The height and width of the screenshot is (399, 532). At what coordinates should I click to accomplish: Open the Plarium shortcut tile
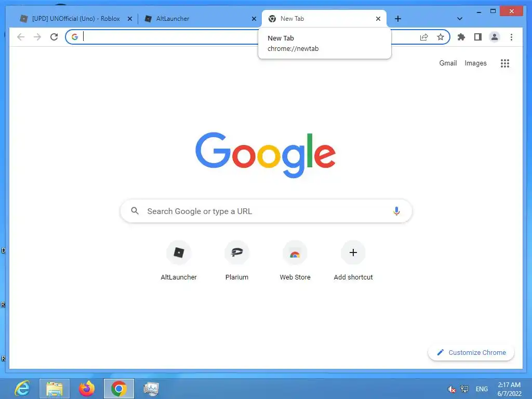[237, 261]
